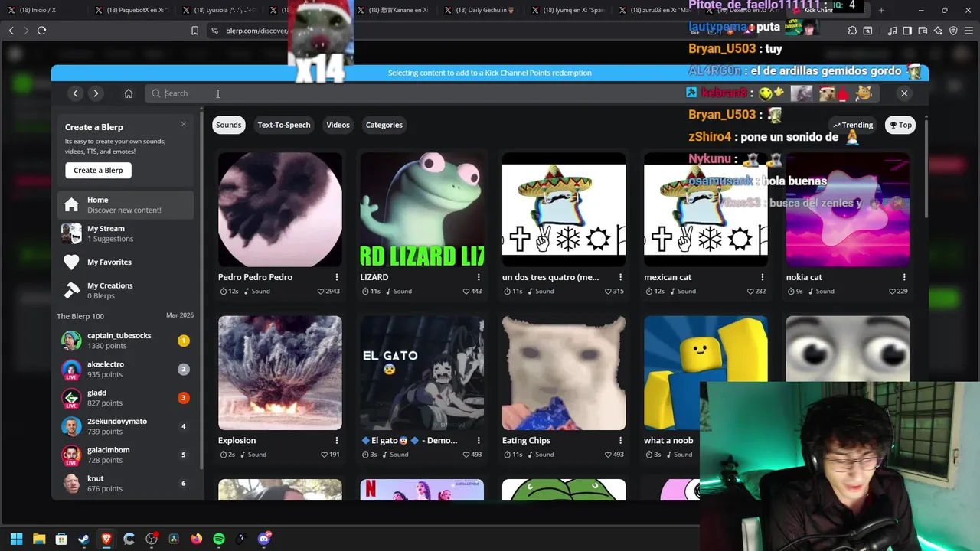This screenshot has height=551, width=980.
Task: Open options menu for LIZARD sound
Action: 479,277
